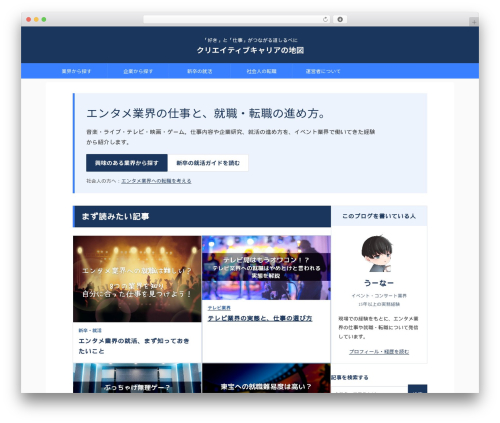500x423 pixels.
Task: Open the 社会人の転職 menu item
Action: click(x=261, y=71)
